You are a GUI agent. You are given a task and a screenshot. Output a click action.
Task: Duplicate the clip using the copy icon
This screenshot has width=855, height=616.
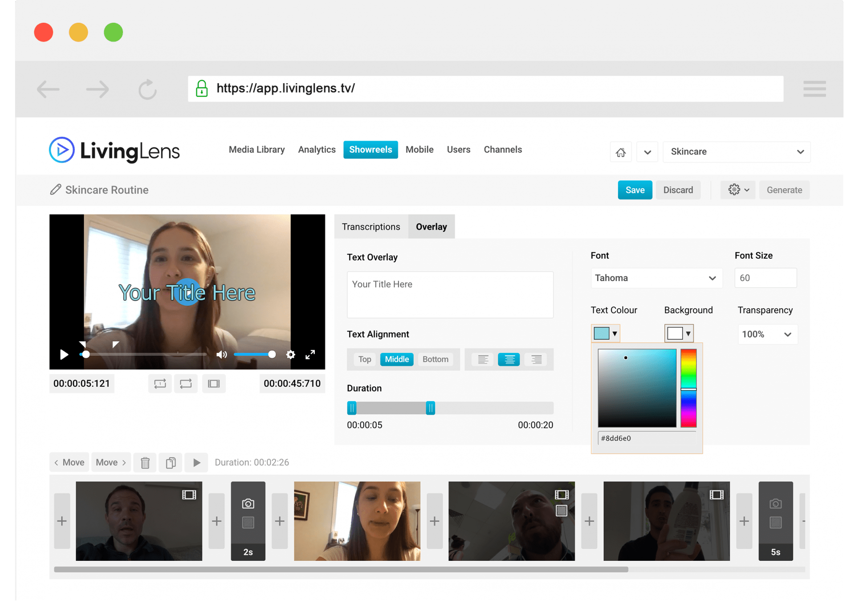tap(171, 462)
